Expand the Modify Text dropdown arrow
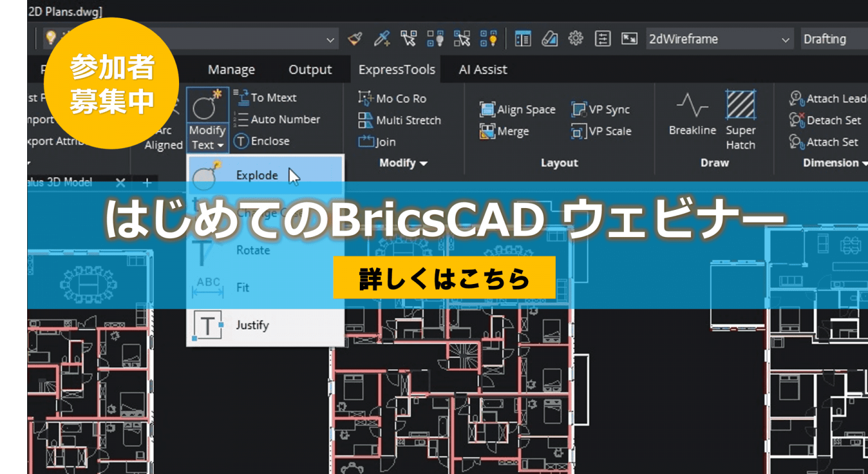 (221, 146)
